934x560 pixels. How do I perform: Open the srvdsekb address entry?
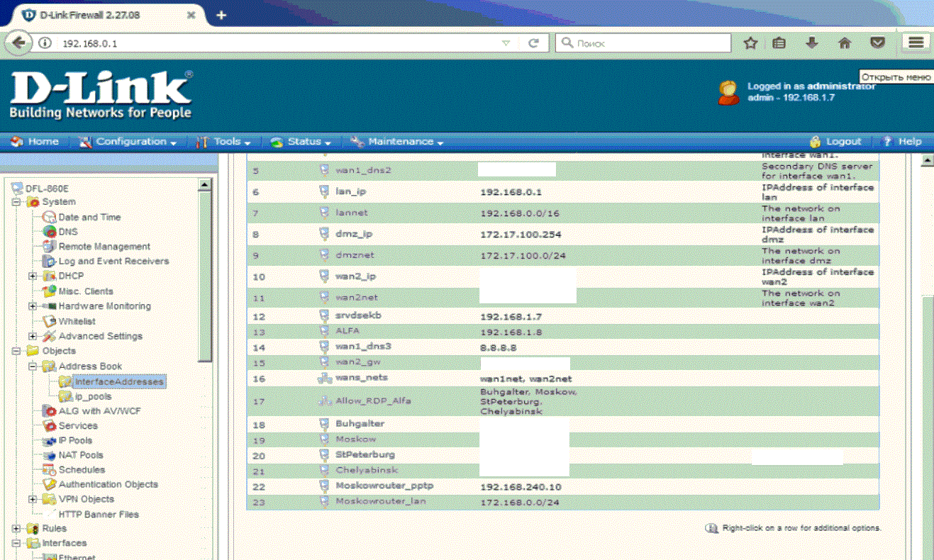tap(358, 315)
